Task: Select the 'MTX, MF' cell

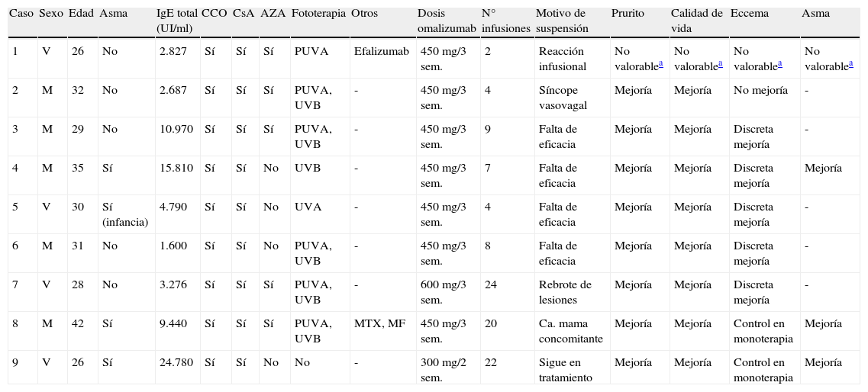Action: tap(380, 324)
